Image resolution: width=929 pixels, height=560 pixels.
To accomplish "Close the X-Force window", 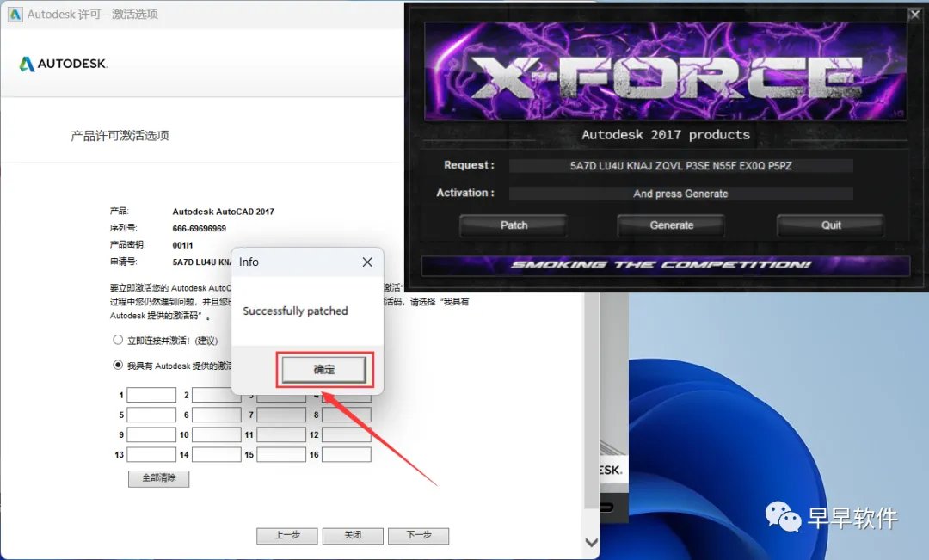I will 914,15.
